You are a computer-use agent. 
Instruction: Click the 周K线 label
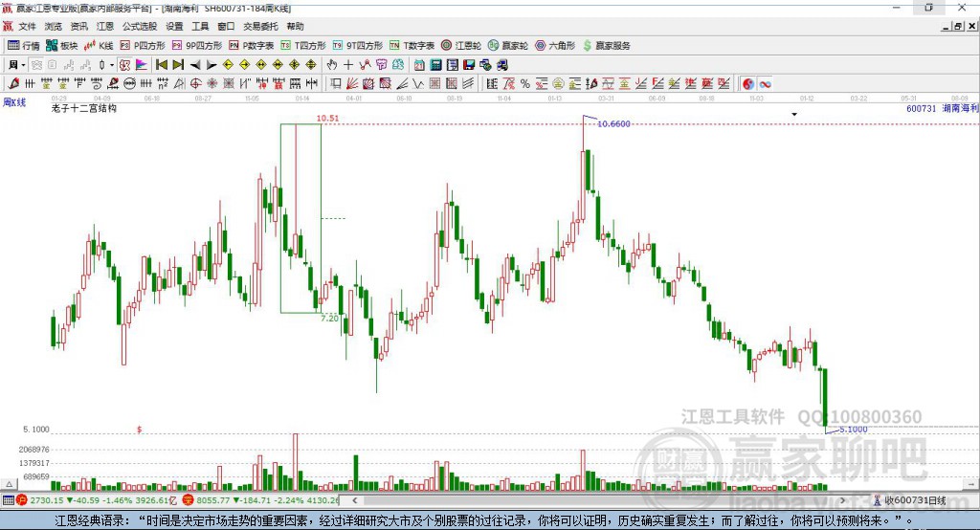pos(14,101)
